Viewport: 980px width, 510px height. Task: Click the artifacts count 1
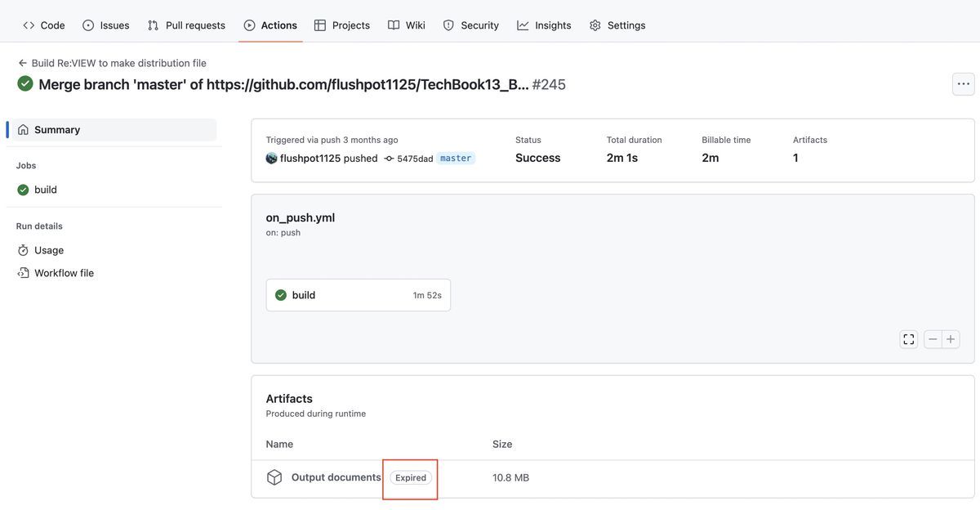click(x=795, y=158)
